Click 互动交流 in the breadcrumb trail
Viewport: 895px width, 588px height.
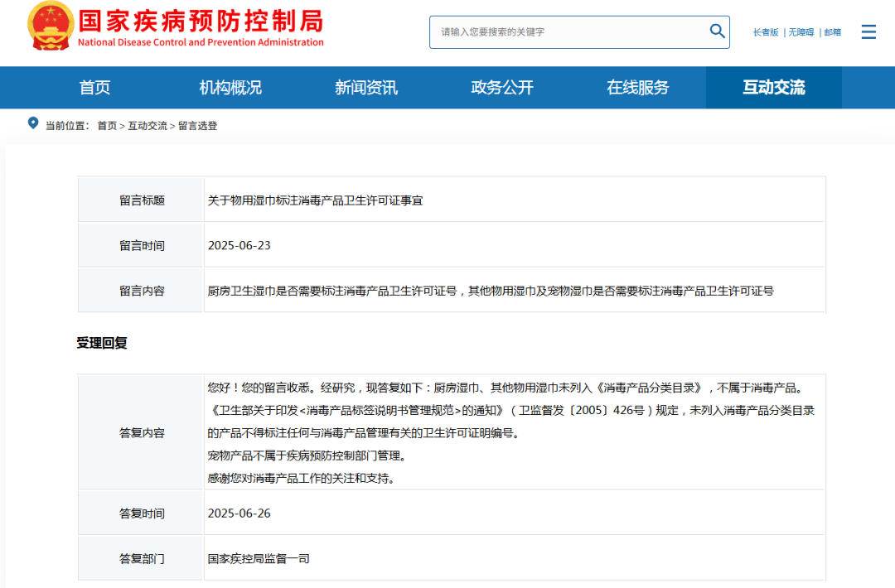click(148, 126)
